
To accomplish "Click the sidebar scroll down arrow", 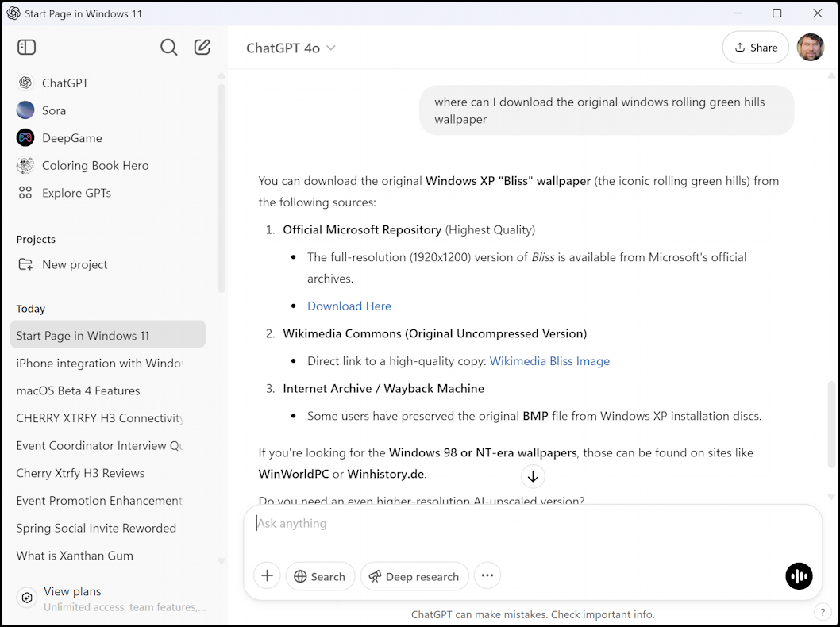I will pos(222,561).
